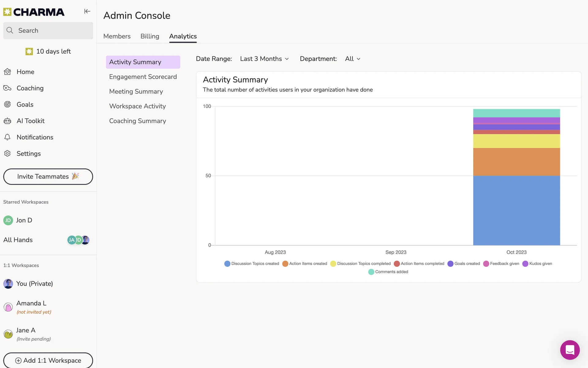
Task: Click the Notifications bell icon
Action: coord(8,137)
